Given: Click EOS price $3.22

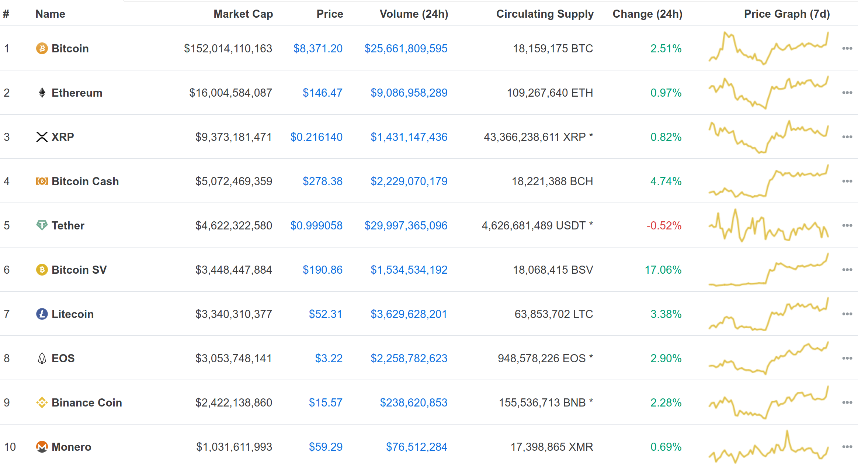Looking at the screenshot, I should (329, 358).
